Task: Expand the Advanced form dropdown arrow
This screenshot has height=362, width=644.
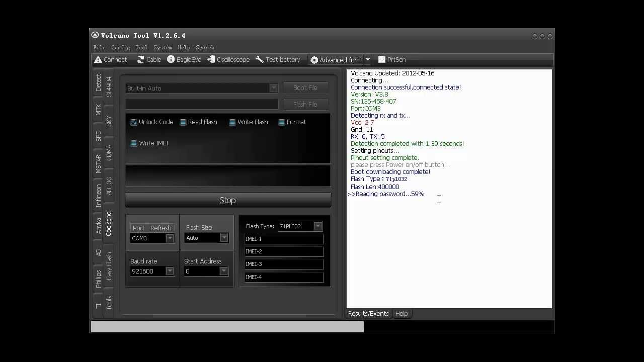Action: [367, 60]
